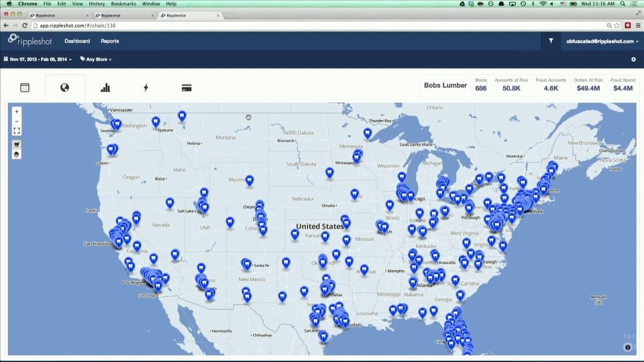644x362 pixels.
Task: Open the Help menu
Action: coord(171,4)
